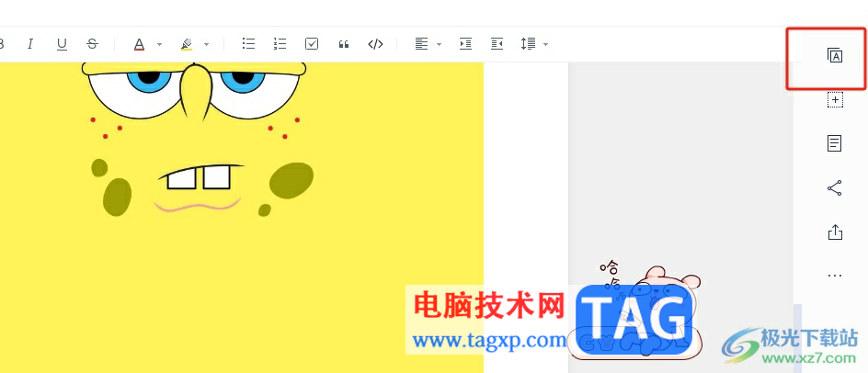868x373 pixels.
Task: Insert a bulleted list
Action: click(248, 44)
